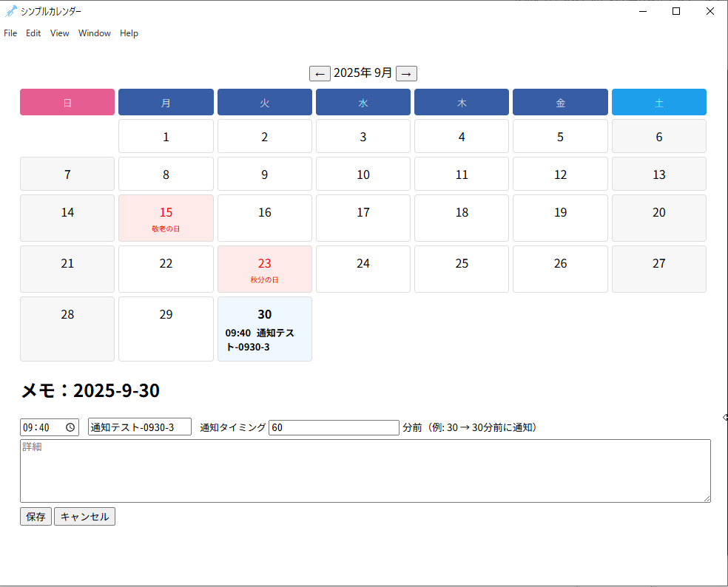This screenshot has height=587, width=728.
Task: Select September 30 with the notification entry
Action: (264, 329)
